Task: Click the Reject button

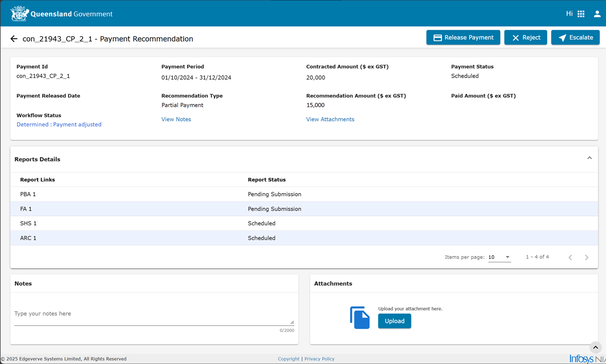Action: click(x=526, y=37)
